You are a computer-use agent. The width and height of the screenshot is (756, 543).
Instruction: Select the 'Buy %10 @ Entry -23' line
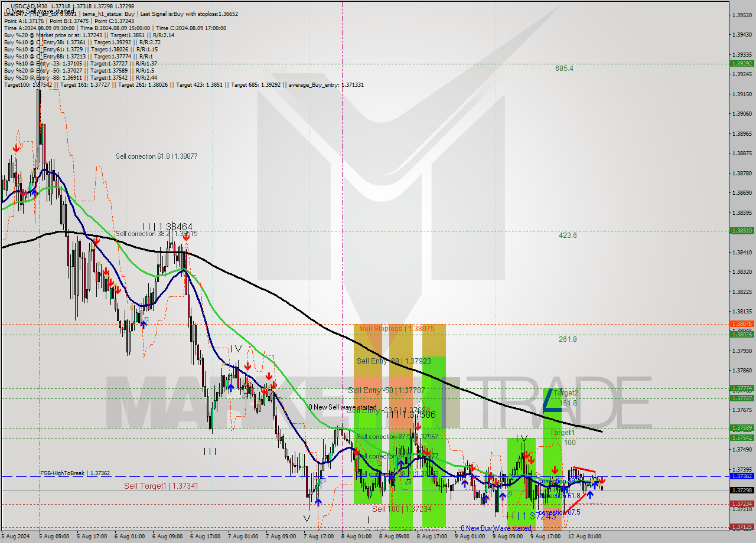click(x=80, y=63)
